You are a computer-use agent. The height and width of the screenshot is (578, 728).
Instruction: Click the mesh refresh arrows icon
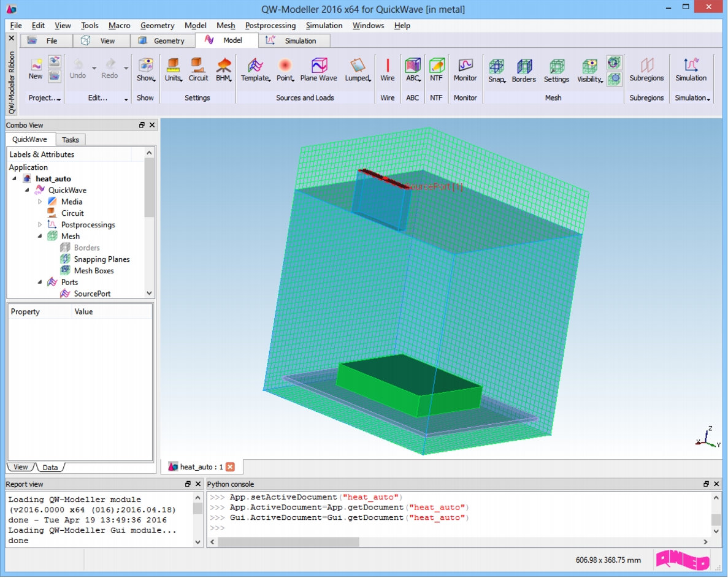coord(614,63)
